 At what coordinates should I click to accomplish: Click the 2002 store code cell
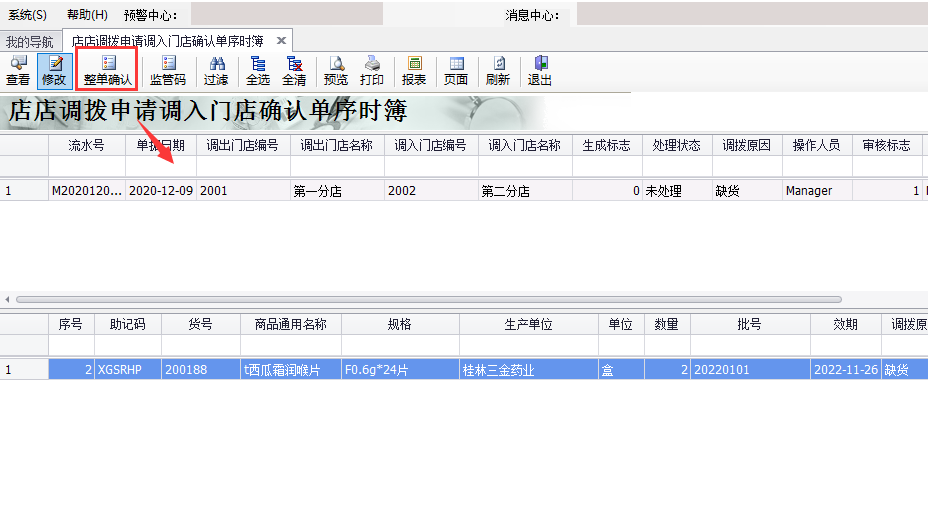point(431,191)
